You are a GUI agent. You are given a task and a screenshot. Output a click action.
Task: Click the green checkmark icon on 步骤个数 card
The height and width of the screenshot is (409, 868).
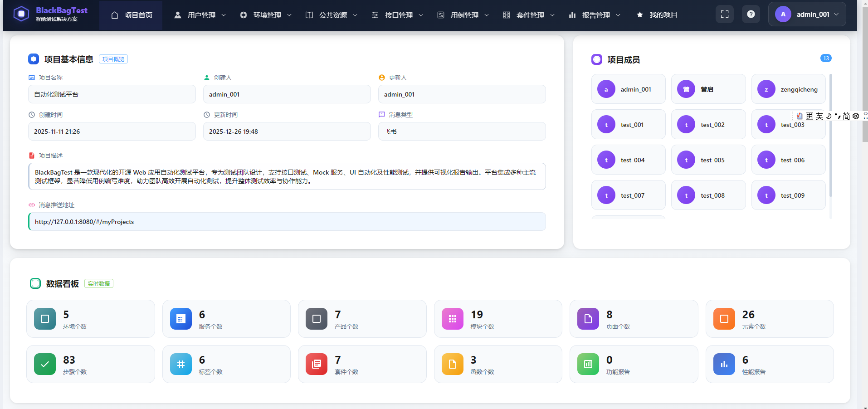(x=44, y=364)
